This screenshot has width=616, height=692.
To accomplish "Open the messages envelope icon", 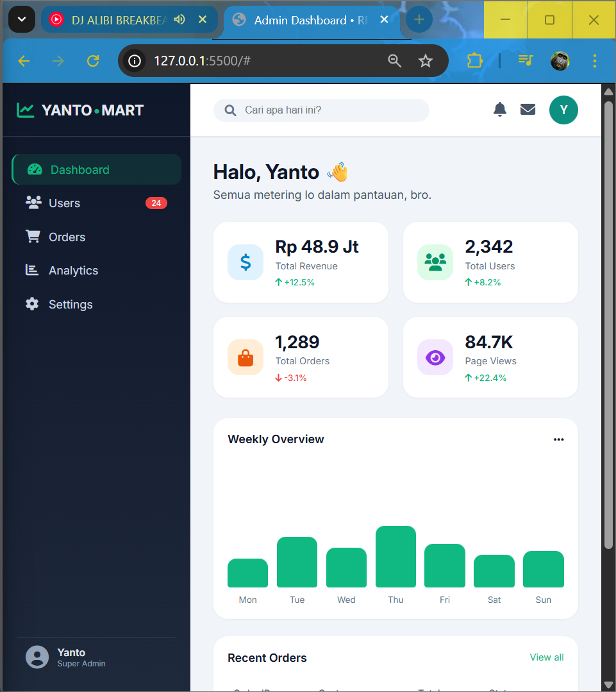I will tap(528, 110).
